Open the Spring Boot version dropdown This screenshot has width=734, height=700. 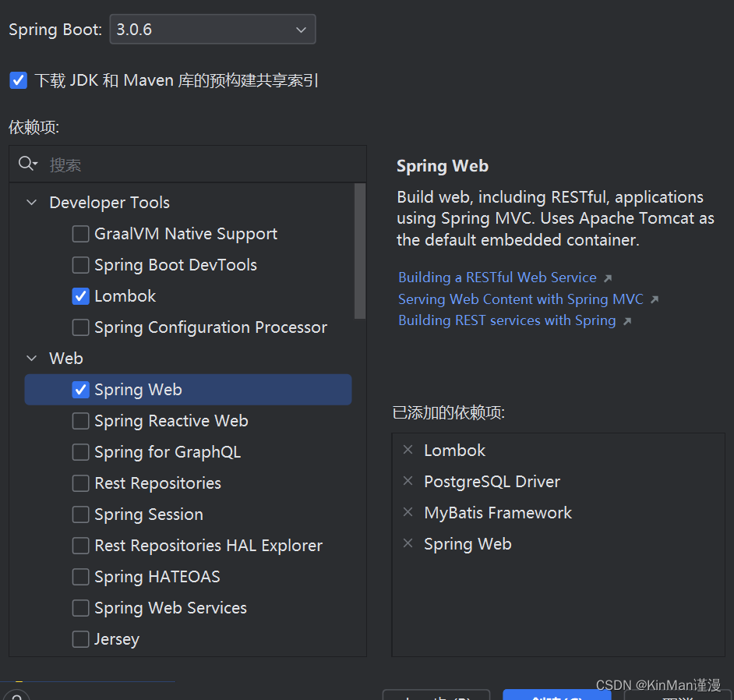213,30
